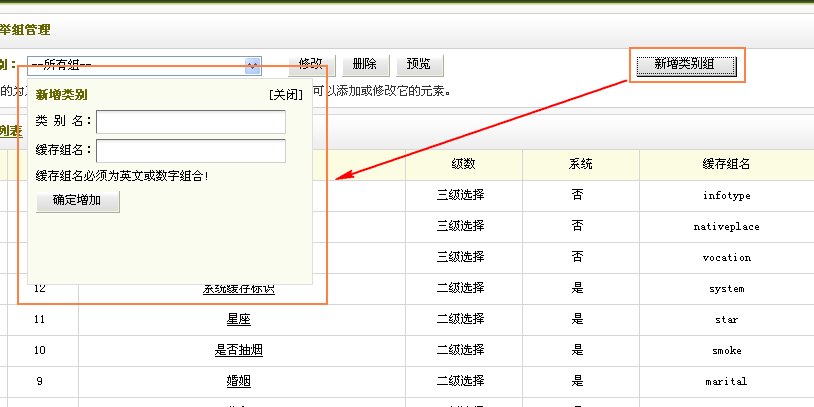Close the 新增类别 popup via [关闭]
814x407 pixels.
[286, 94]
